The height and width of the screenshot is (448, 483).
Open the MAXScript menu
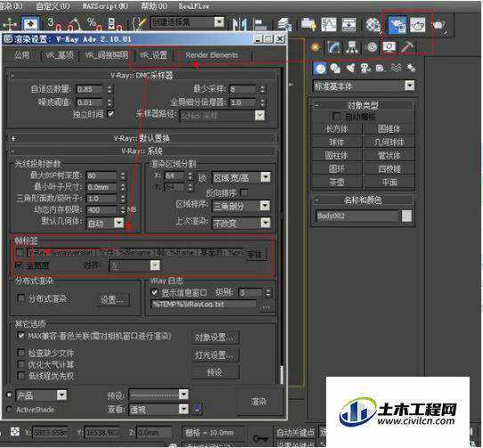click(x=105, y=6)
